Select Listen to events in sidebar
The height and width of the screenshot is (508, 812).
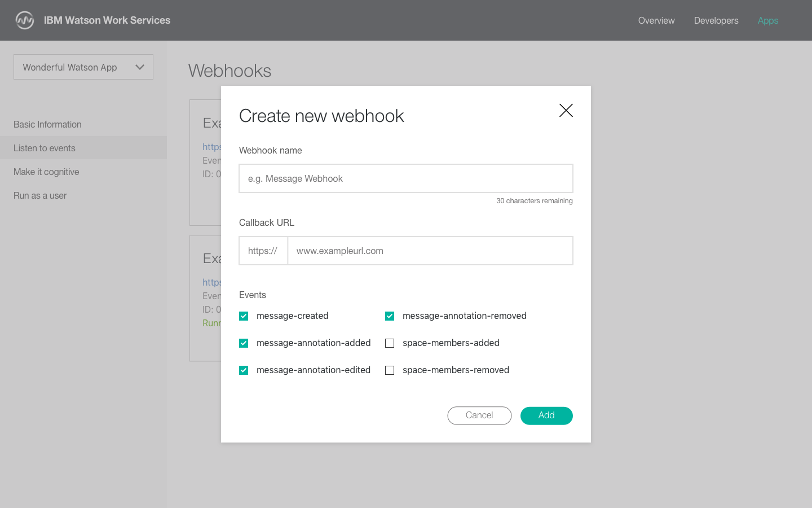(x=45, y=148)
